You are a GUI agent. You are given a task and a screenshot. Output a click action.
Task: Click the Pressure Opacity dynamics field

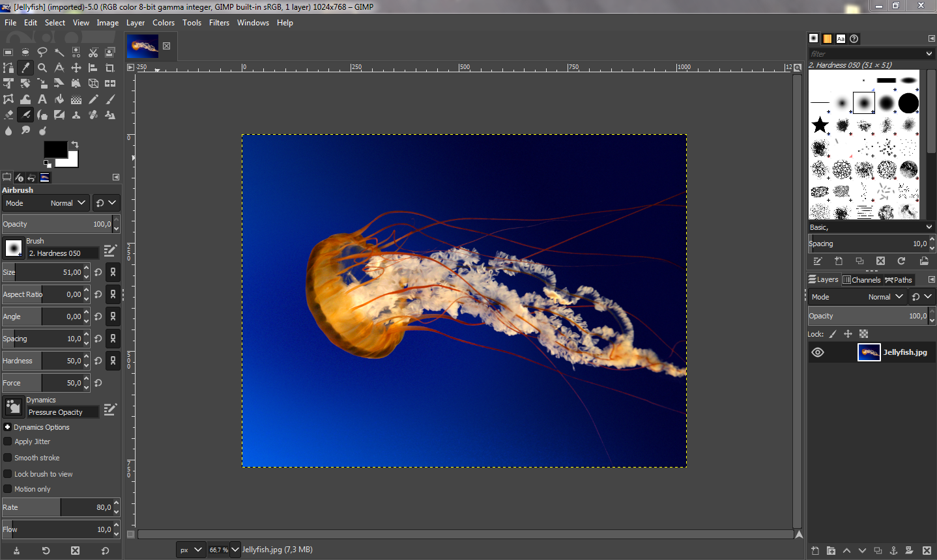pos(63,412)
